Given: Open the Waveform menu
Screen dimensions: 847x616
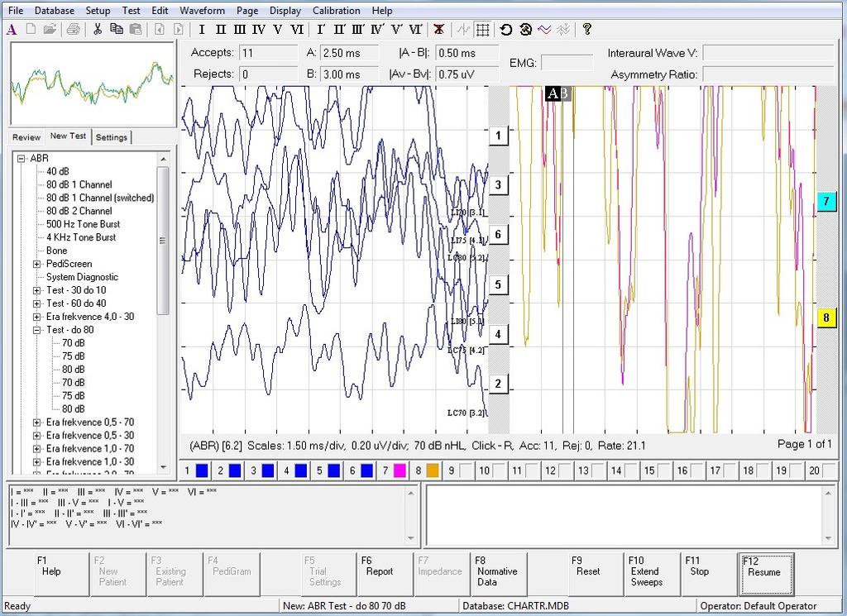Looking at the screenshot, I should [x=202, y=10].
